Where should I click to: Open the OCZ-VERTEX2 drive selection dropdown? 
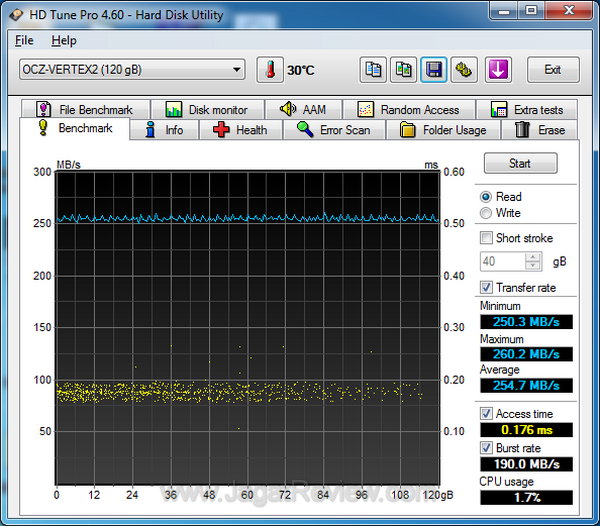132,70
